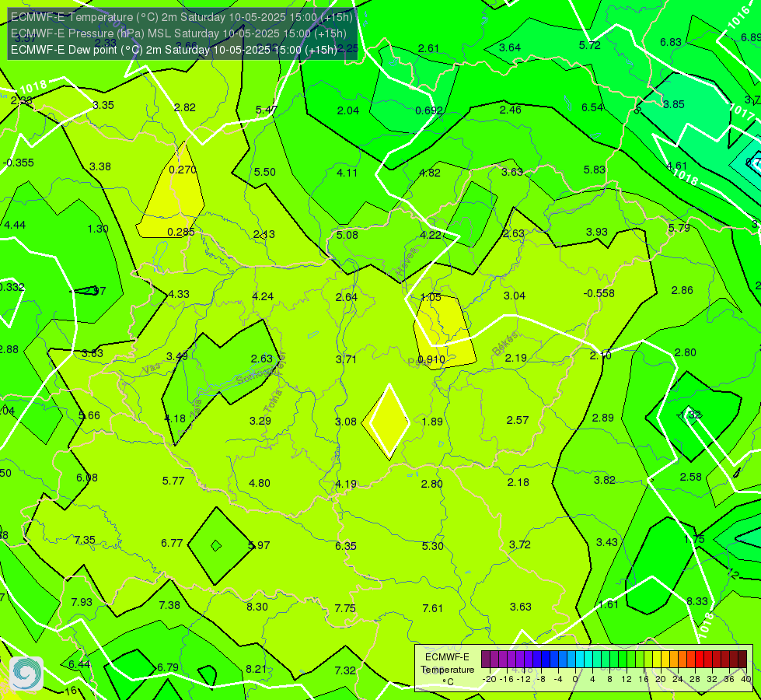Click the Heves region label
This screenshot has width=761, height=700.
click(x=407, y=262)
